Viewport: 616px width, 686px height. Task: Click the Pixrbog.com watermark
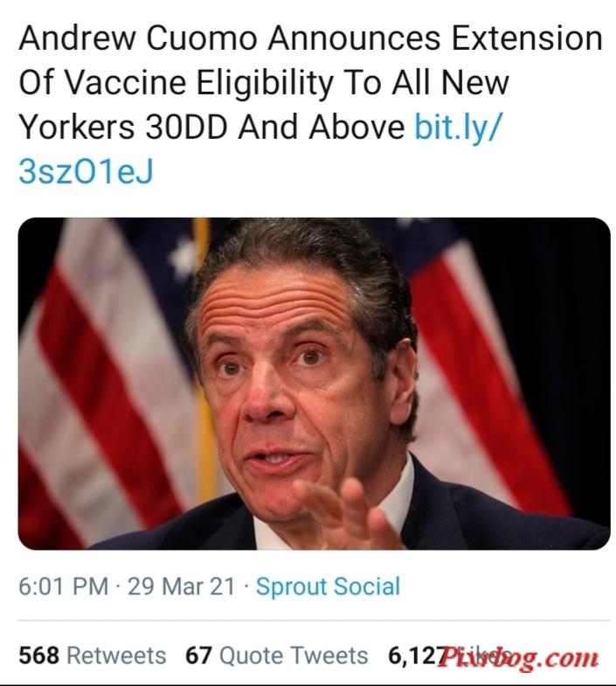coord(517,656)
